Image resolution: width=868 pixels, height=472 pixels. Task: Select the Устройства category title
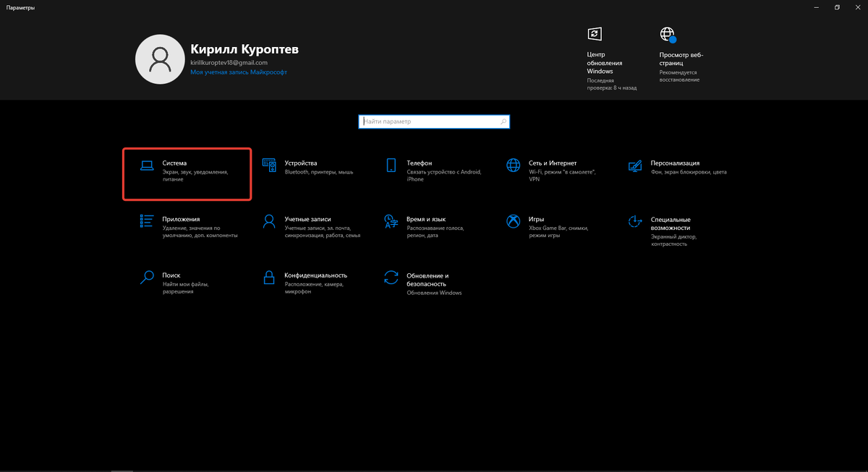click(301, 163)
